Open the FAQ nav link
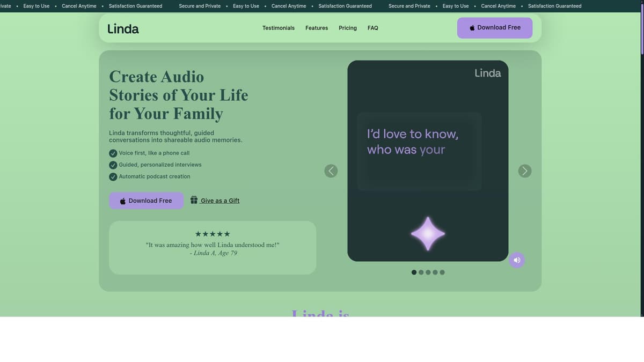The width and height of the screenshot is (644, 362). (372, 28)
